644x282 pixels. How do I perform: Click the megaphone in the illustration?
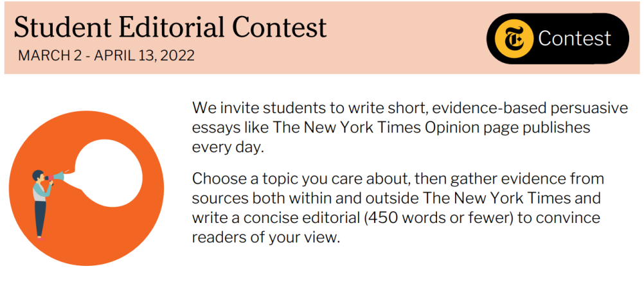[57, 175]
